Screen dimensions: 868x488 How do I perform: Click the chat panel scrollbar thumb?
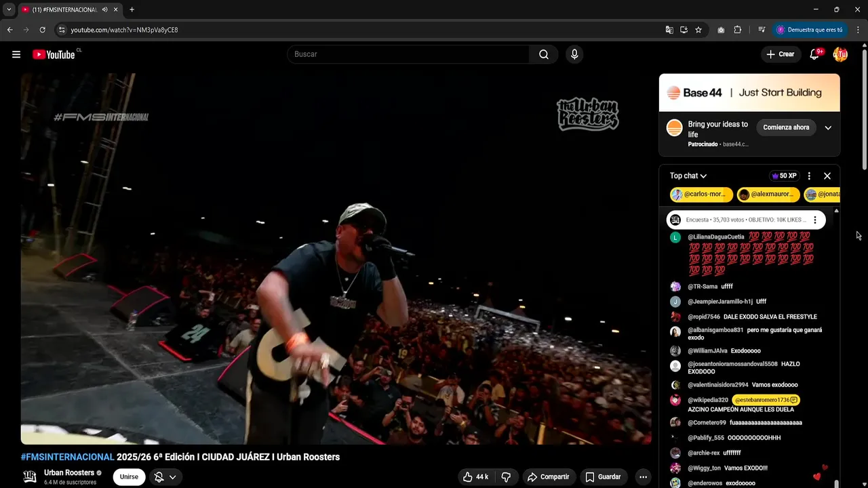click(836, 483)
